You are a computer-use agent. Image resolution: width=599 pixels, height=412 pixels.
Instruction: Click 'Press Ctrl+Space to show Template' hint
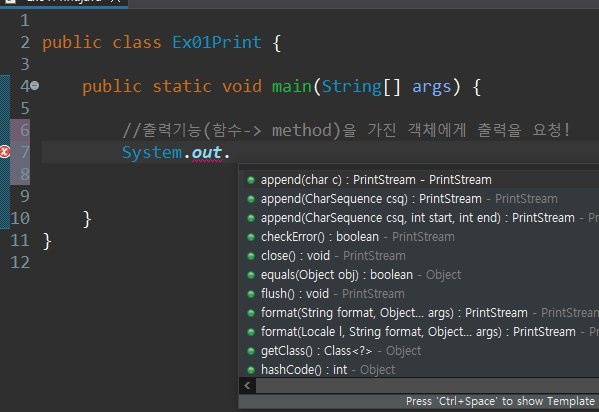(500, 401)
